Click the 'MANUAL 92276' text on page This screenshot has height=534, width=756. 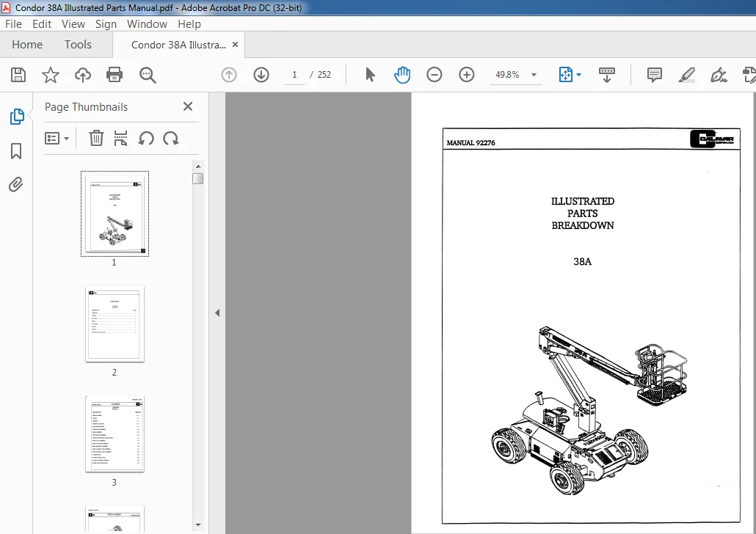(470, 142)
